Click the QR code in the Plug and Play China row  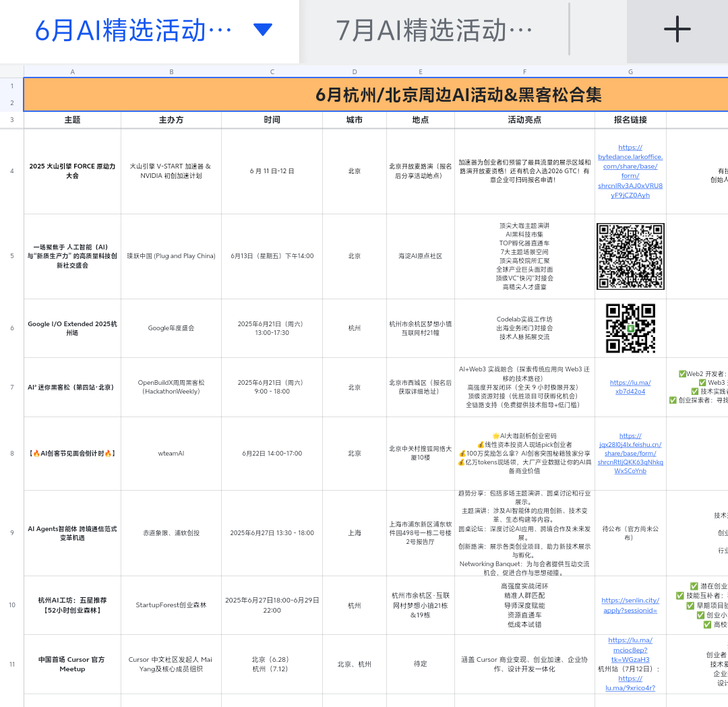tap(630, 256)
